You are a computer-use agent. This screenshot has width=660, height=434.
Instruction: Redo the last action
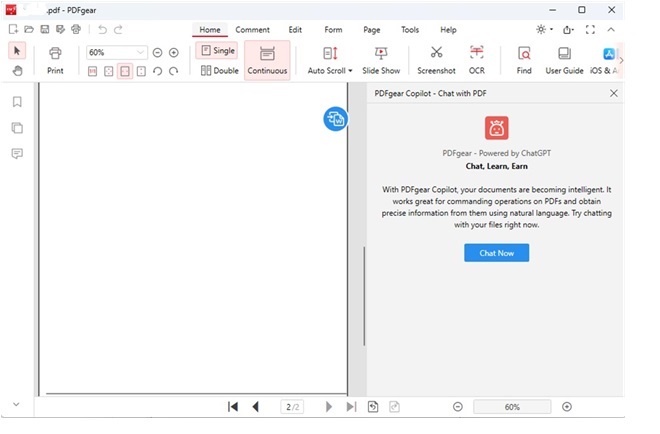point(118,29)
